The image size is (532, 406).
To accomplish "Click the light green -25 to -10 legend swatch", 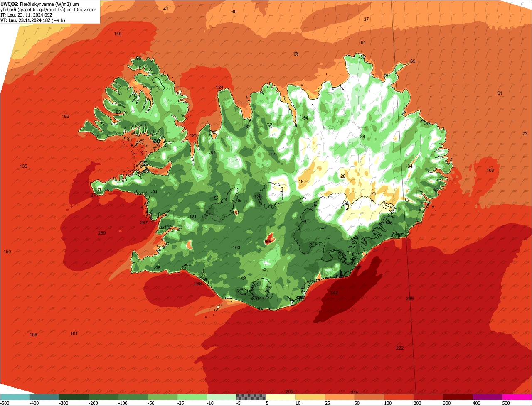I will tap(192, 397).
